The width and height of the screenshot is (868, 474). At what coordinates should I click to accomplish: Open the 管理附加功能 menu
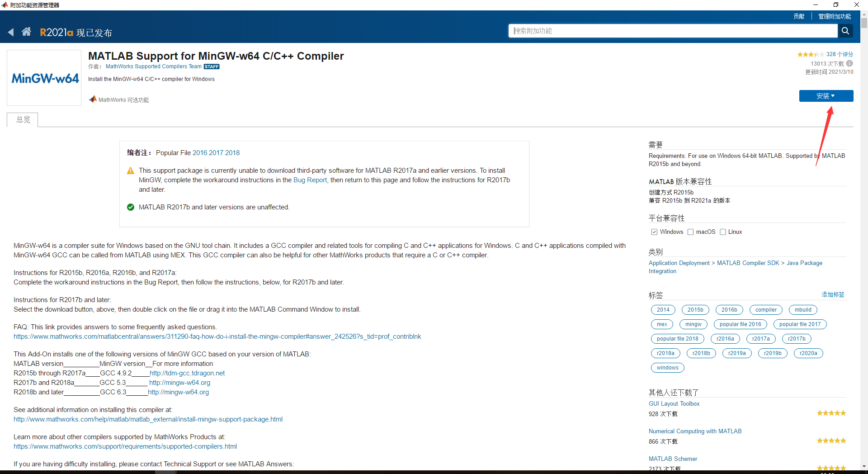pyautogui.click(x=835, y=16)
